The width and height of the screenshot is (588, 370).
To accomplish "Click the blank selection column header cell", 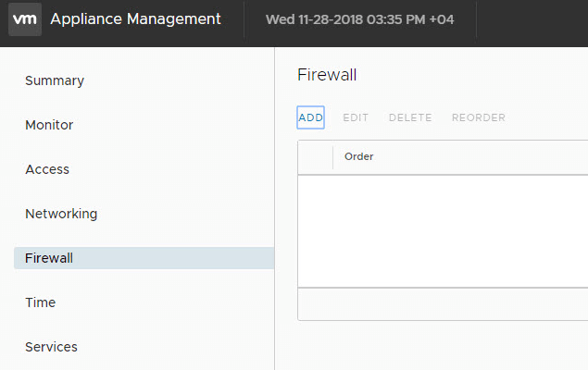I will pos(315,157).
